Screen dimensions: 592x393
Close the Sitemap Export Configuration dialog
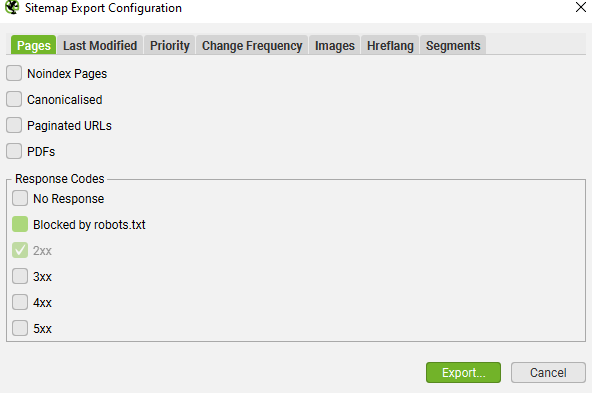click(x=581, y=7)
